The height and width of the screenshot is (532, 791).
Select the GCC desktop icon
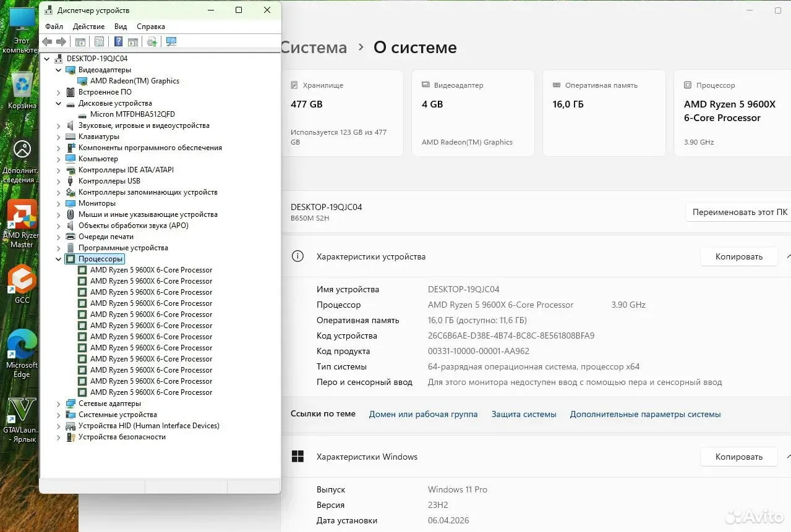[x=22, y=284]
